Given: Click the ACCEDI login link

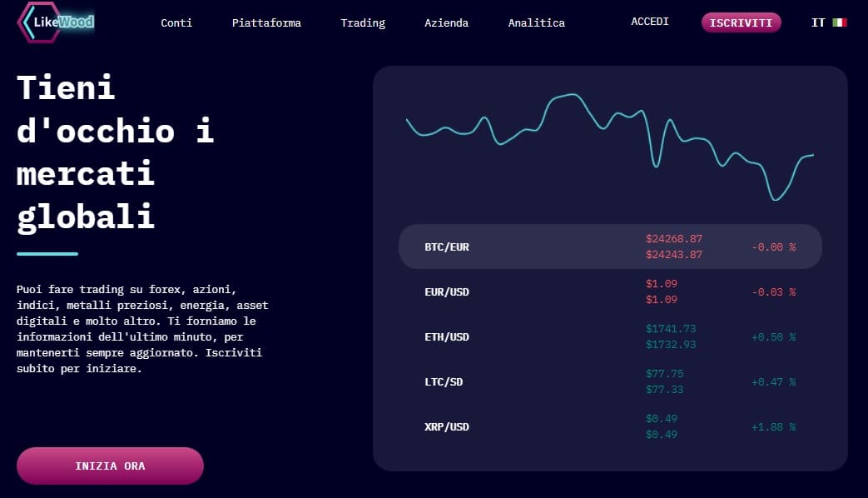Looking at the screenshot, I should tap(649, 22).
